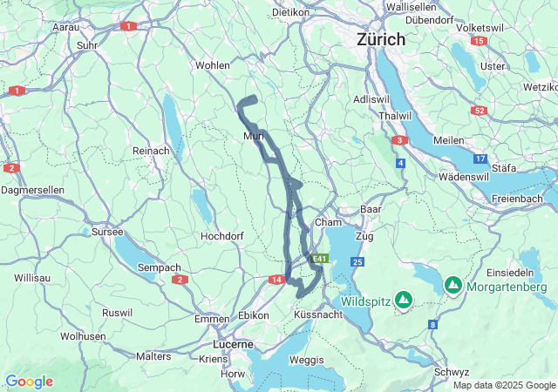Select the Zürich city label

coord(381,39)
